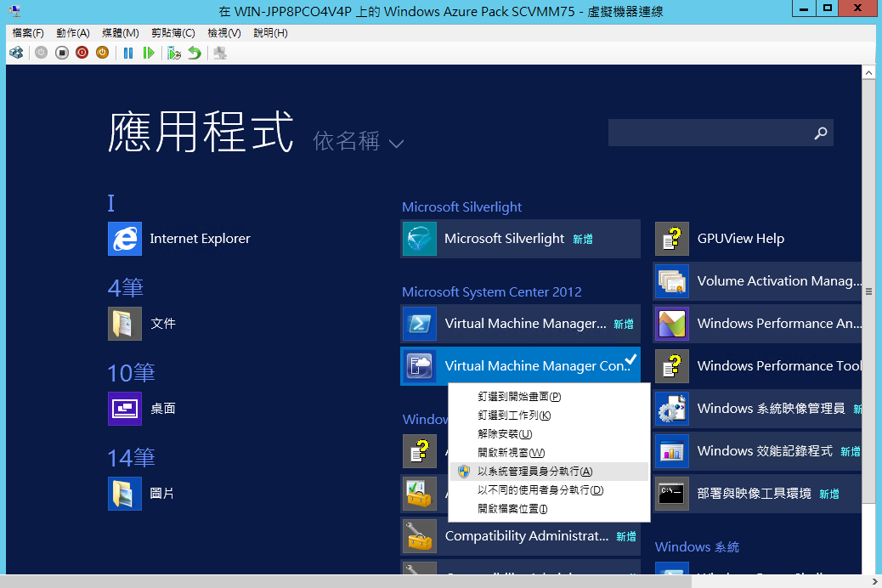Click the 4筆 group heading
This screenshot has height=588, width=882.
[126, 287]
